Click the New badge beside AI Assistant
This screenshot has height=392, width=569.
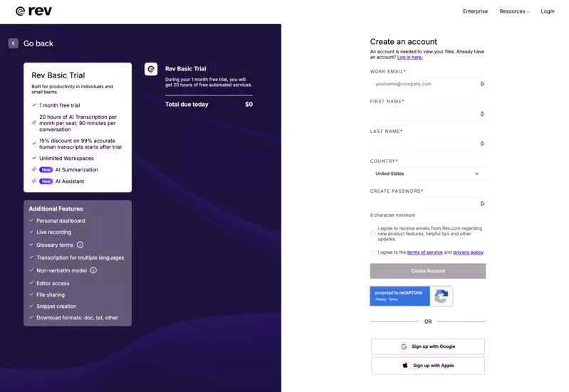[46, 181]
